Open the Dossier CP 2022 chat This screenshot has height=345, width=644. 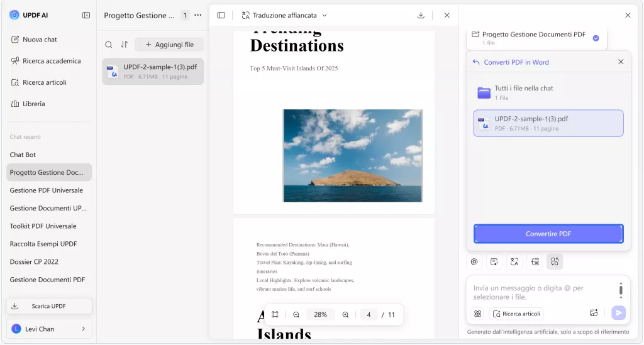click(34, 261)
